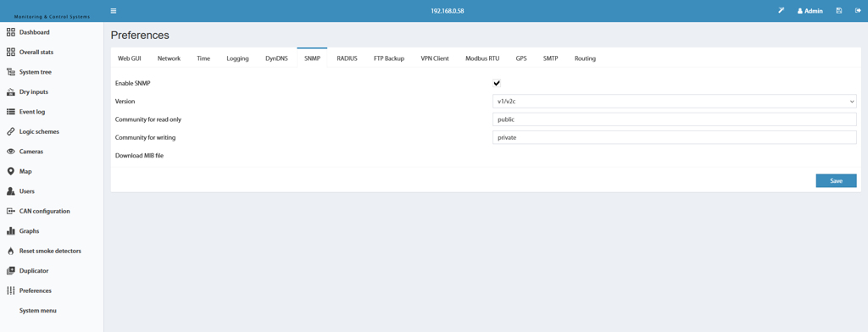The height and width of the screenshot is (332, 868).
Task: Click the Download MIB file link
Action: point(140,156)
